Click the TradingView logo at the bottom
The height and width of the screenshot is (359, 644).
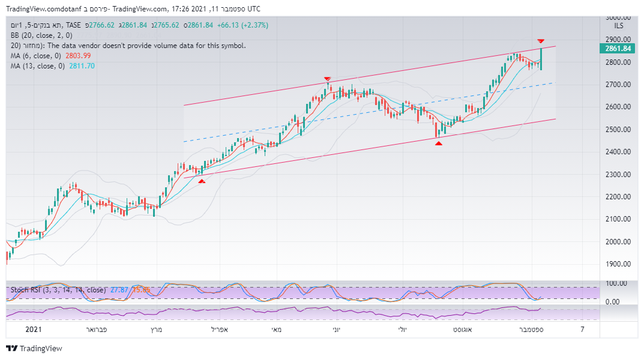pos(34,348)
